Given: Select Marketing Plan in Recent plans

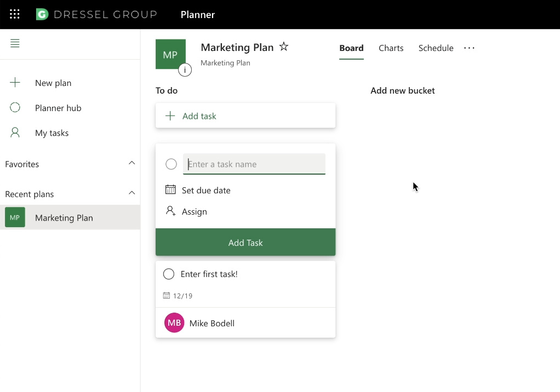Looking at the screenshot, I should [64, 218].
